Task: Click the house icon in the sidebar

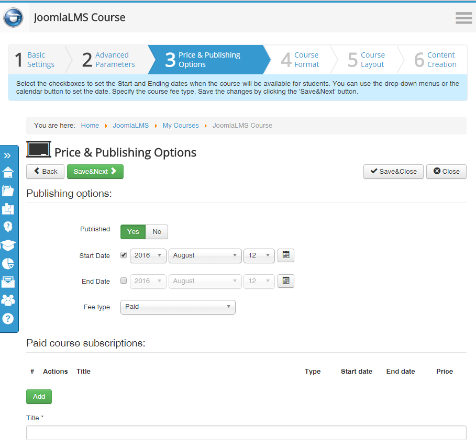Action: pos(8,172)
